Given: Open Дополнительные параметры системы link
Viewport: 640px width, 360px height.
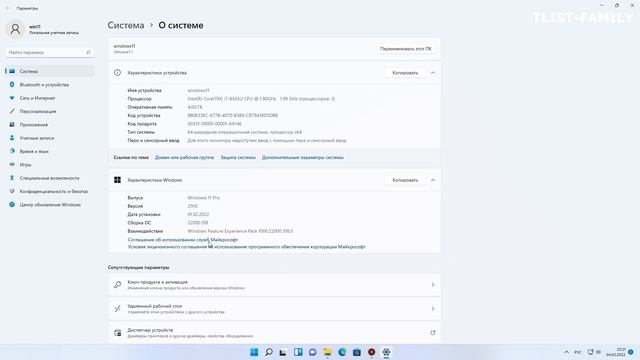Looking at the screenshot, I should point(302,157).
